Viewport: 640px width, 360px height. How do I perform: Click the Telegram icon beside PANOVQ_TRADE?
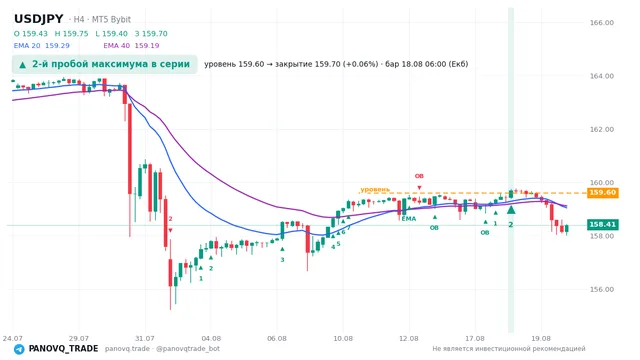coord(19,349)
